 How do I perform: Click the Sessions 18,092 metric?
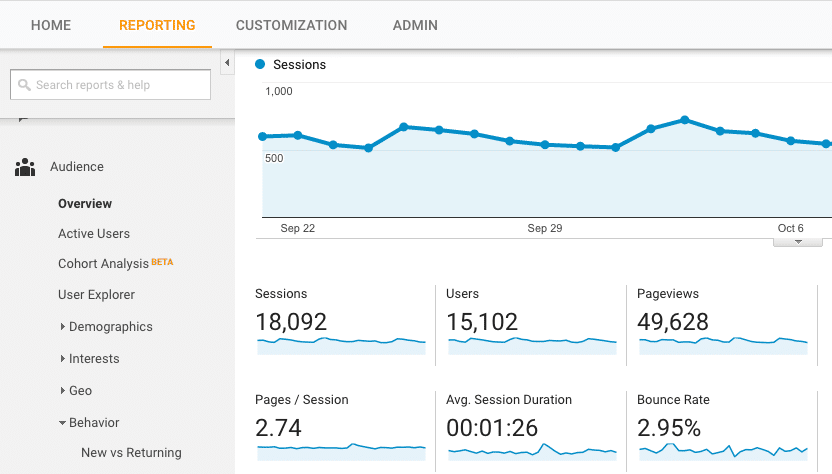[x=291, y=322]
